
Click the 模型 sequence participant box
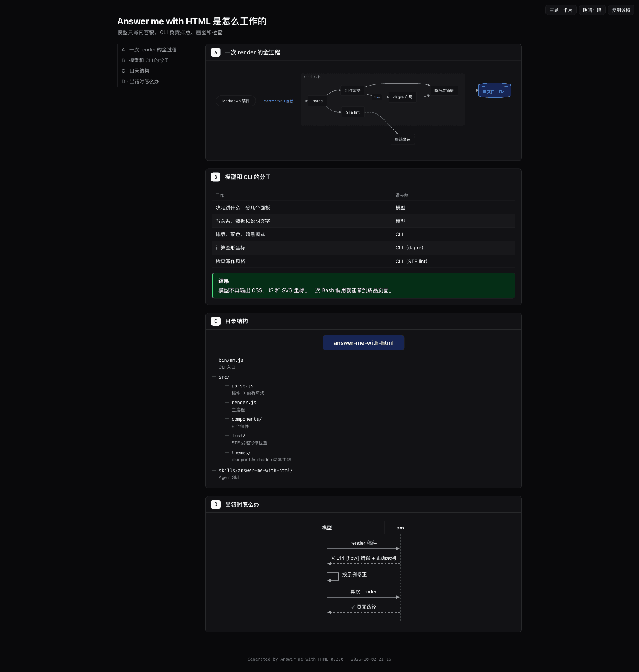coord(327,528)
